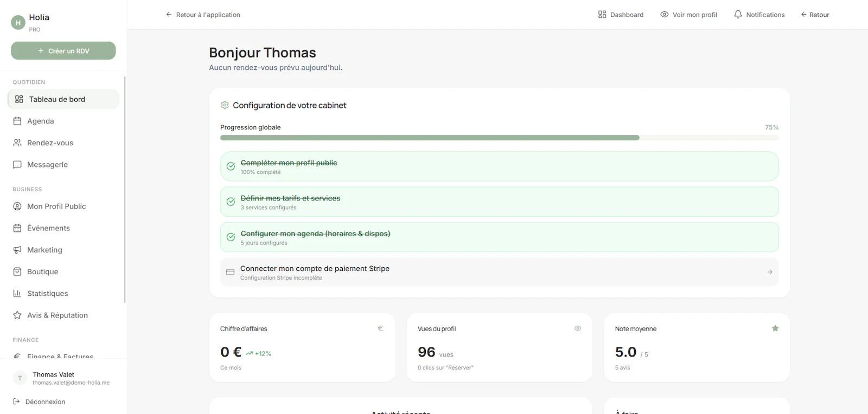
Task: Open Configurer mon agenda step
Action: pos(500,237)
